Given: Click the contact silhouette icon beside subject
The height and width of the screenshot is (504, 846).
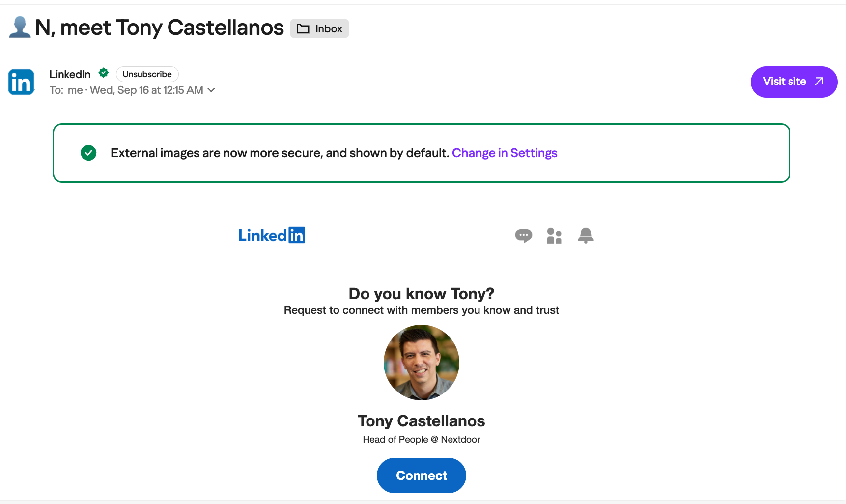Looking at the screenshot, I should pyautogui.click(x=20, y=27).
